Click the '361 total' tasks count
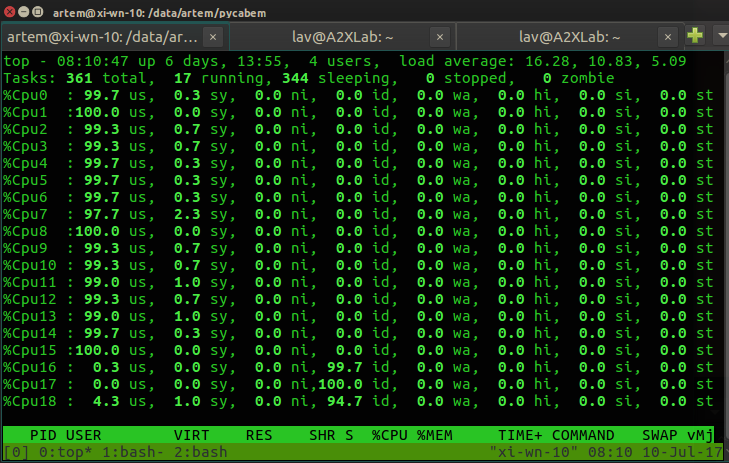Viewport: 729px width, 463px height. 106,78
